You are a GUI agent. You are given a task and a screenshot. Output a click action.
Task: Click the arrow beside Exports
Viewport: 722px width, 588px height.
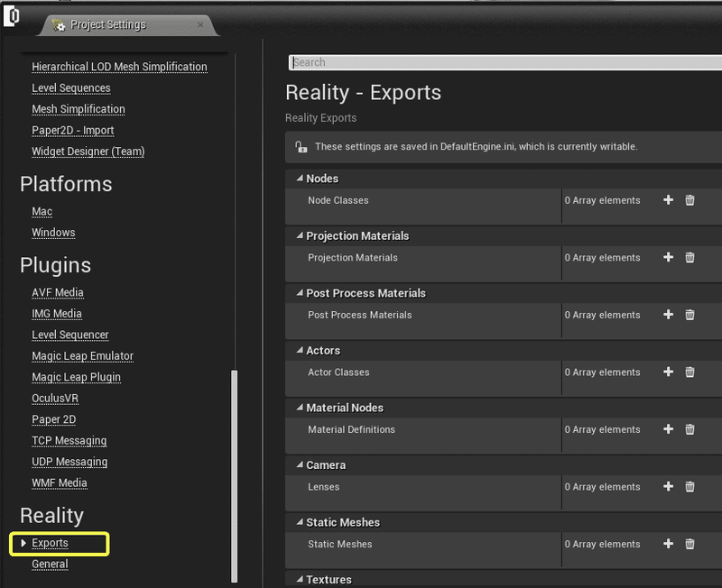(23, 544)
